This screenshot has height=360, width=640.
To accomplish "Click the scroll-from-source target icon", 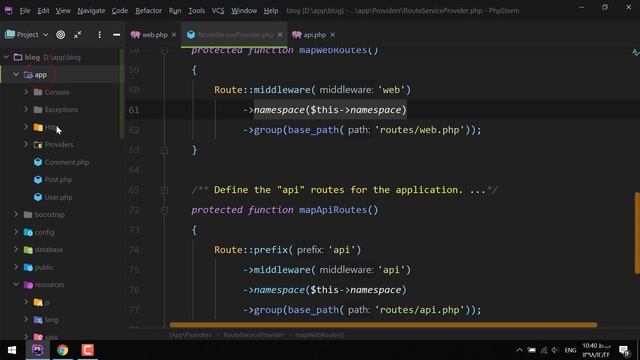I will click(x=60, y=35).
